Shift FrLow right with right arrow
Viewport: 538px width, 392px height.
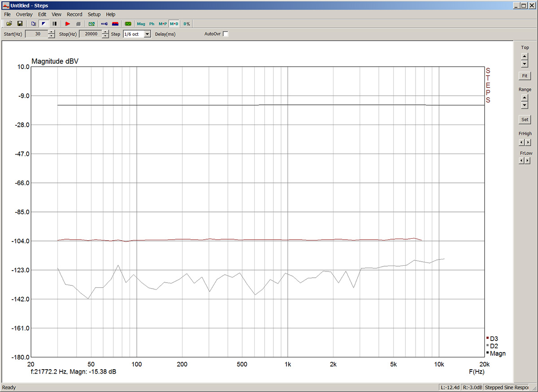[x=528, y=161]
